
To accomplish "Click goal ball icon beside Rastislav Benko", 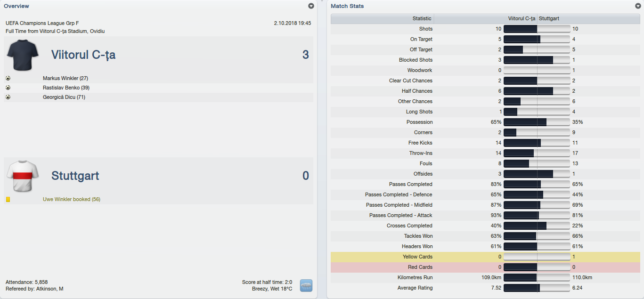I will (8, 88).
